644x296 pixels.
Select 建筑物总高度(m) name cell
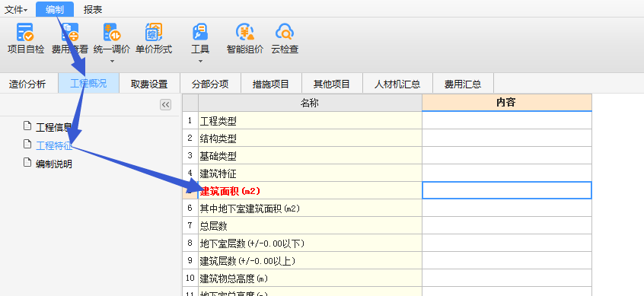pyautogui.click(x=310, y=278)
